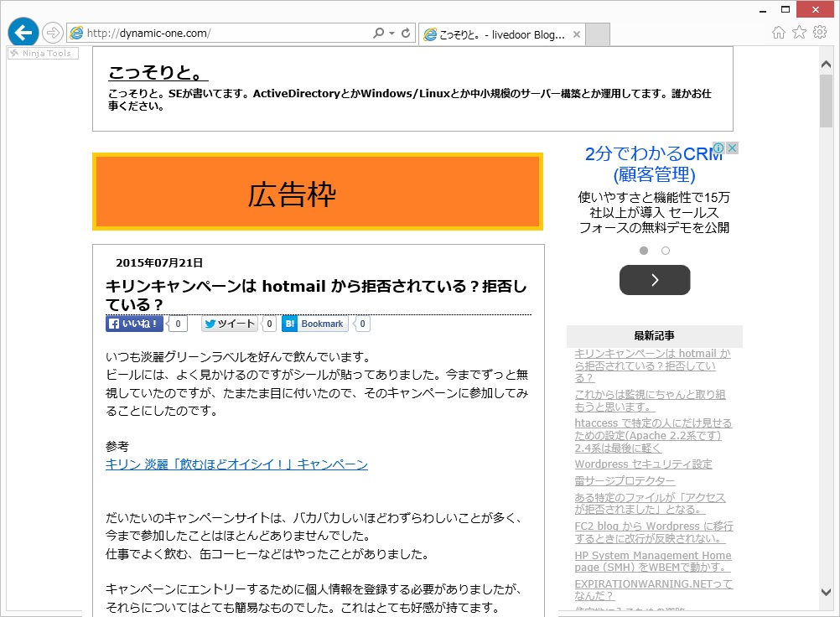Open sidebar link FC2 blog から Wordpress に移行
The height and width of the screenshot is (617, 840).
(654, 532)
